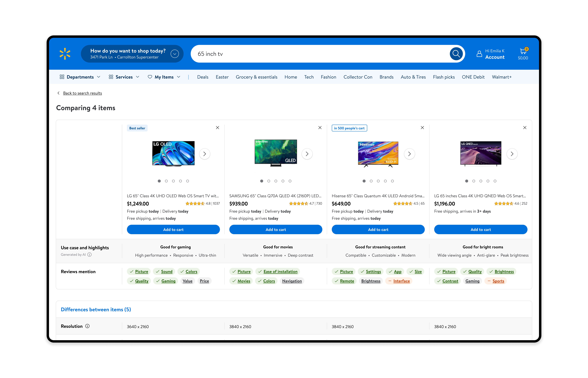This screenshot has height=378, width=588.
Task: Remove the Hisense TV from comparison
Action: 422,128
